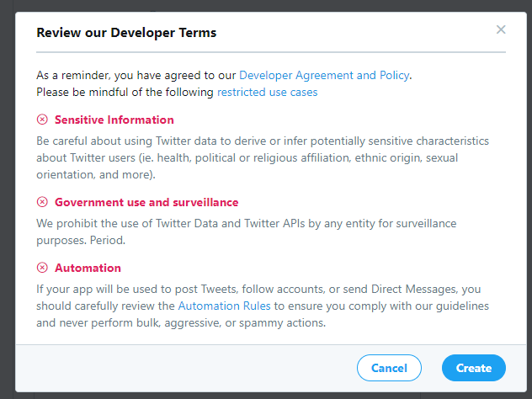Click the paragraph about posting Tweets automation
The width and height of the screenshot is (532, 399).
pos(262,306)
